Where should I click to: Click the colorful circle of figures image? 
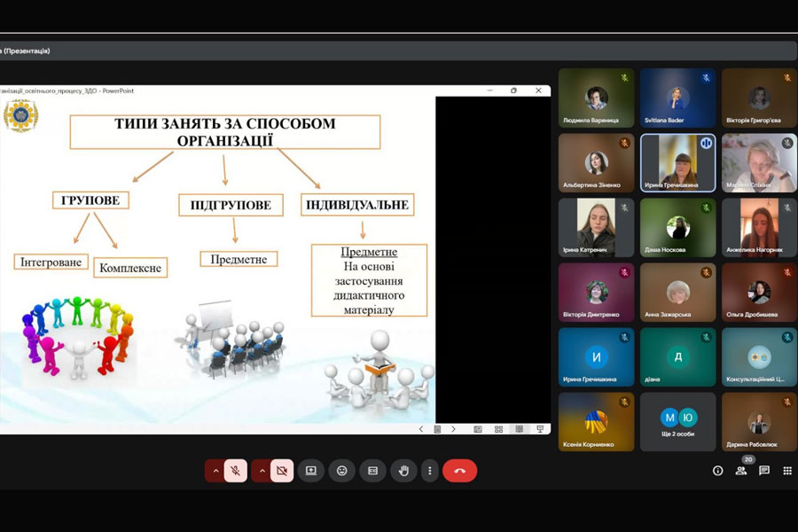(x=78, y=338)
